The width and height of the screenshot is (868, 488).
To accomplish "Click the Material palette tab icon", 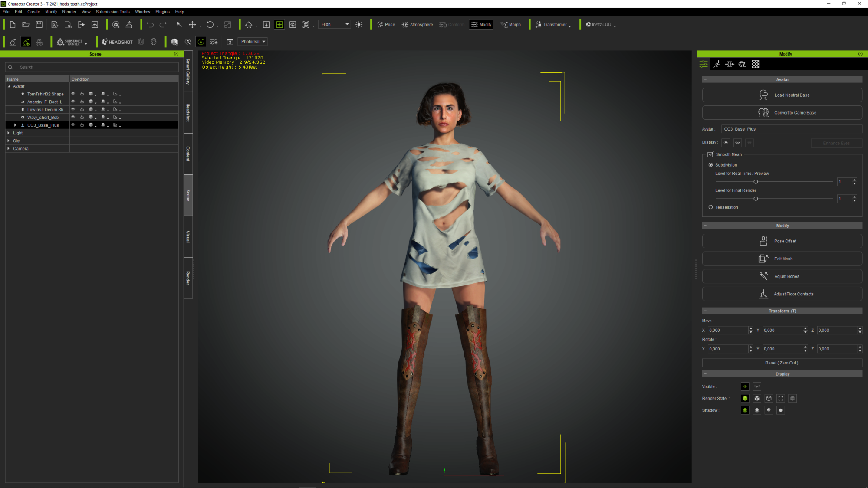I will click(743, 64).
